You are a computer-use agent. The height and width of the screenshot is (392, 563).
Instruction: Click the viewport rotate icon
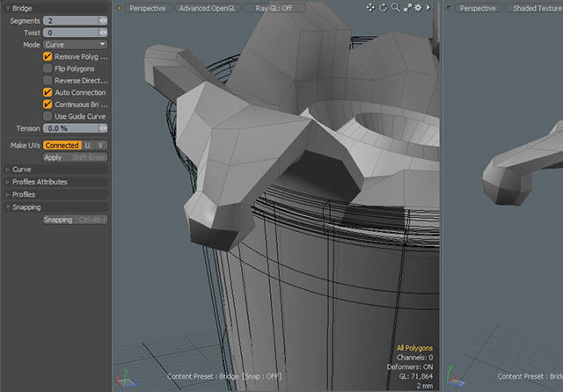(384, 8)
